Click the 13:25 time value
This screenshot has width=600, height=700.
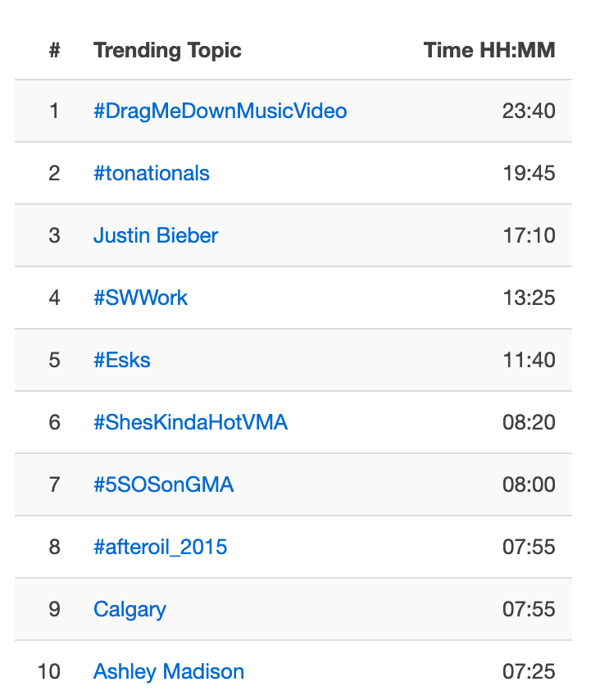[529, 298]
